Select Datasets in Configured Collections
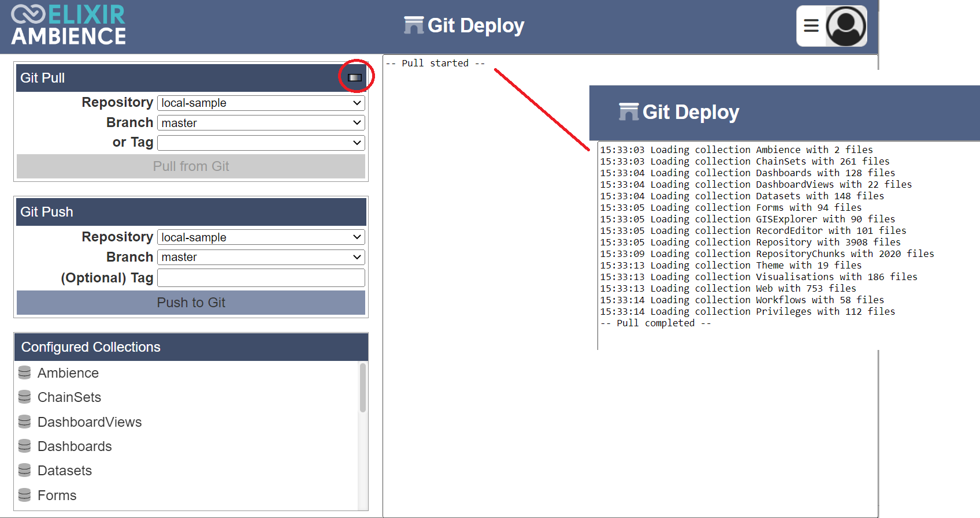Viewport: 980px width, 518px height. pos(65,471)
